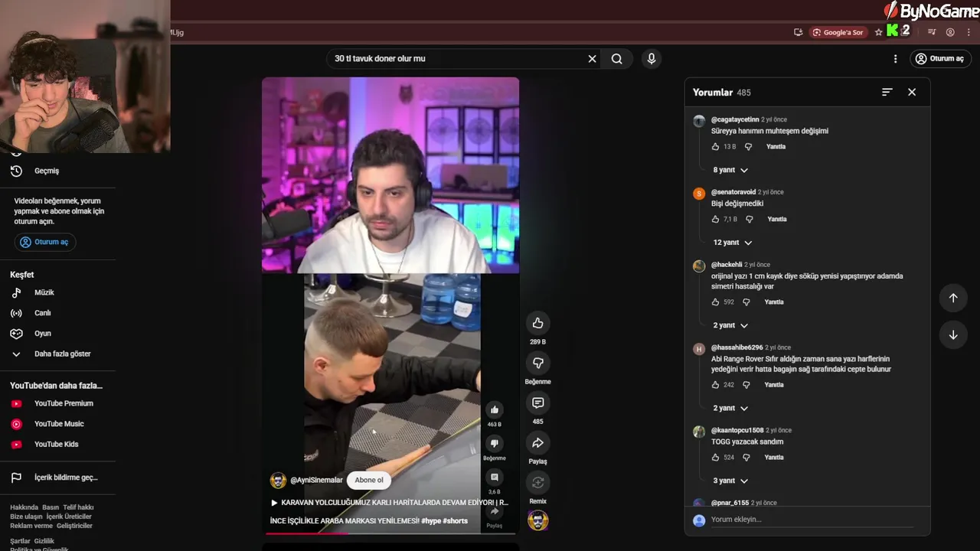Viewport: 980px width, 551px height.
Task: Like @cagataycetinn's comment with 13 B
Action: tap(716, 146)
